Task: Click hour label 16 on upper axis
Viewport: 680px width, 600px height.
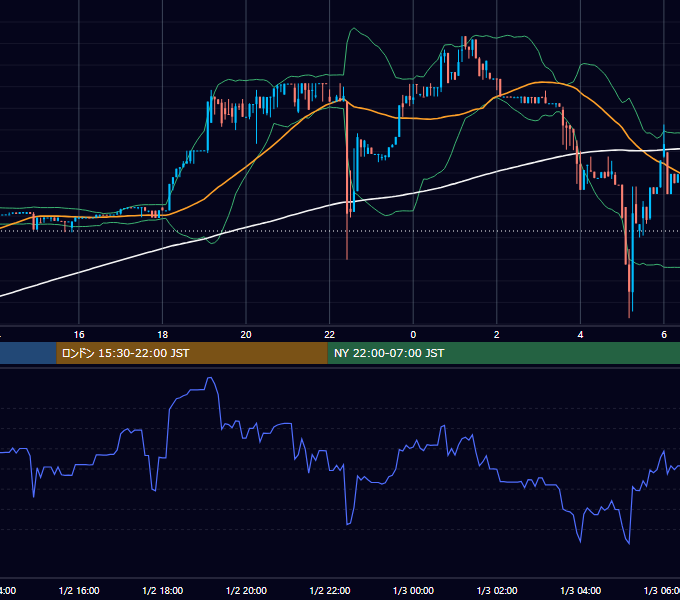Action: tap(79, 335)
